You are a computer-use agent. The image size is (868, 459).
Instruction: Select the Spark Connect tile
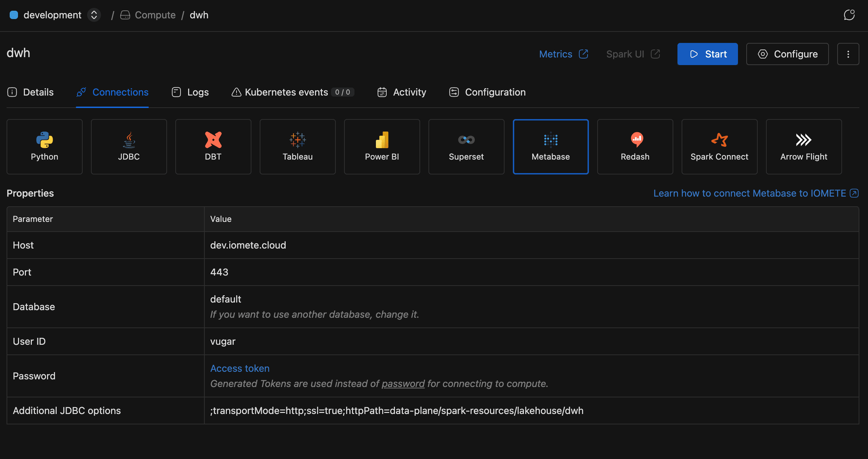point(719,146)
